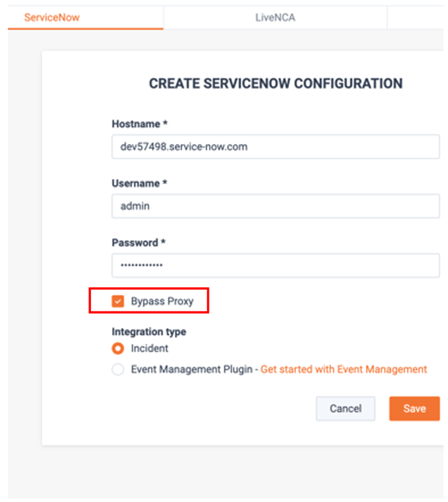Click the Hostname input field
Viewport: 448px width, 502px height.
(275, 147)
